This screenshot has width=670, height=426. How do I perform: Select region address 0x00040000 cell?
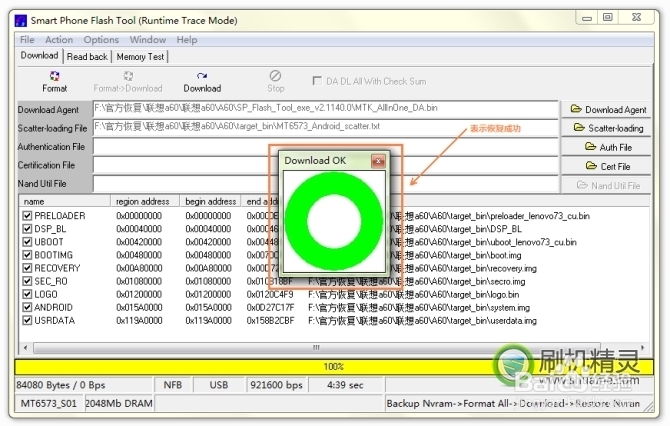coord(139,229)
